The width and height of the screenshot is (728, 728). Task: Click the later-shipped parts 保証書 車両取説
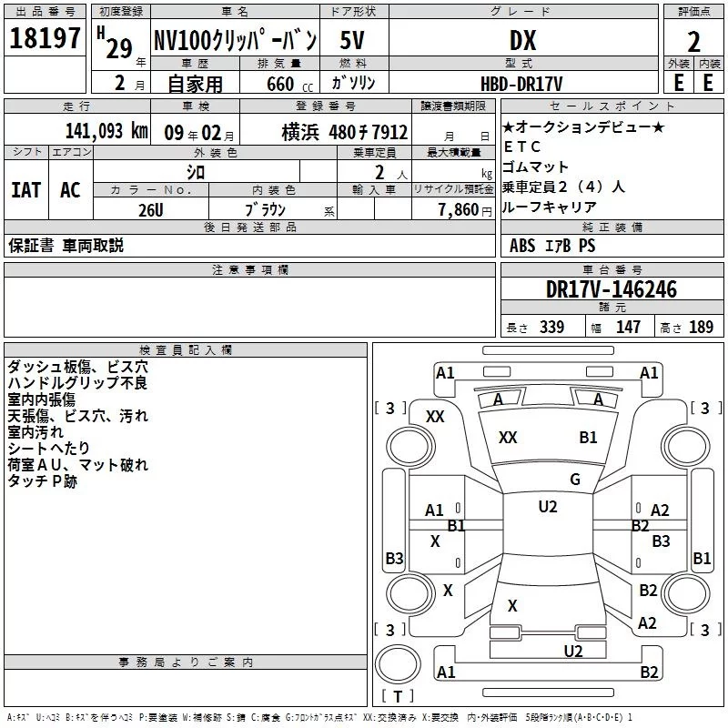coord(66,245)
